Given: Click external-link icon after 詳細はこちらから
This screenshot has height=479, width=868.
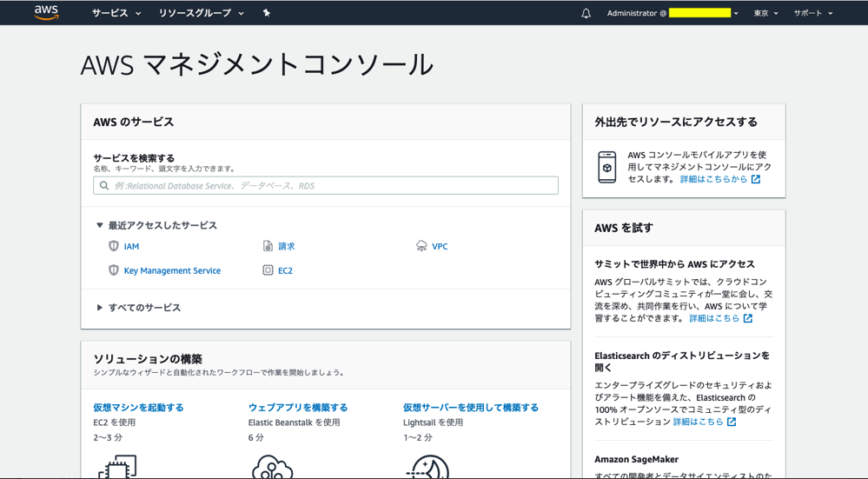Looking at the screenshot, I should (x=756, y=179).
